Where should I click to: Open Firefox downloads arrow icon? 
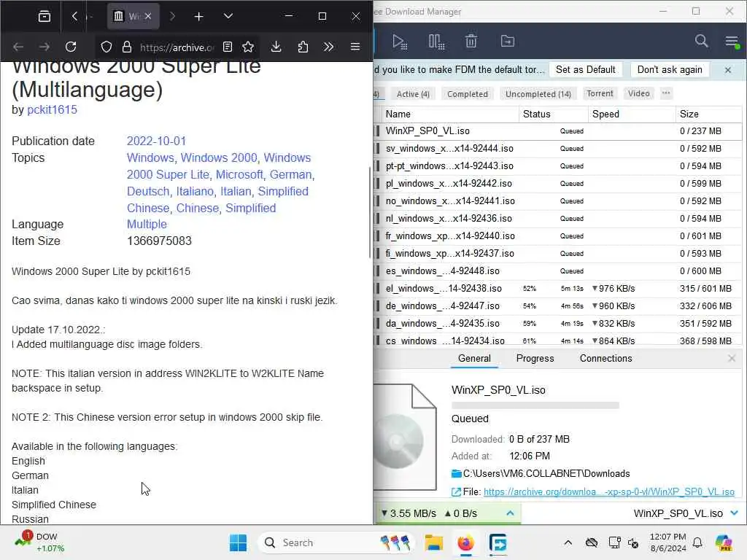[x=276, y=47]
